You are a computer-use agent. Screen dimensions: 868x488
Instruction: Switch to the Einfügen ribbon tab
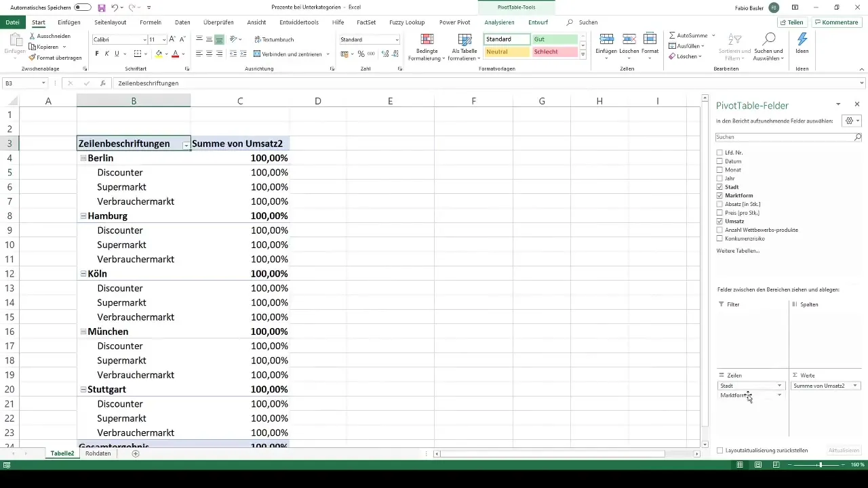pos(69,22)
